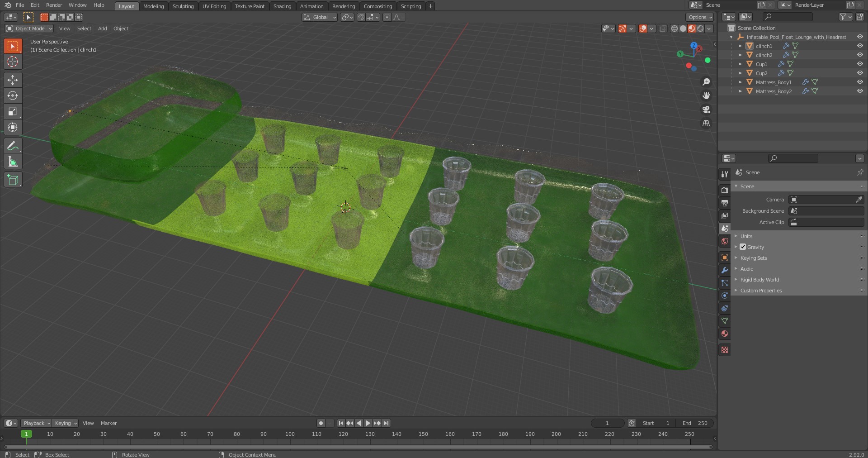Open the Object properties tab

pos(725,258)
